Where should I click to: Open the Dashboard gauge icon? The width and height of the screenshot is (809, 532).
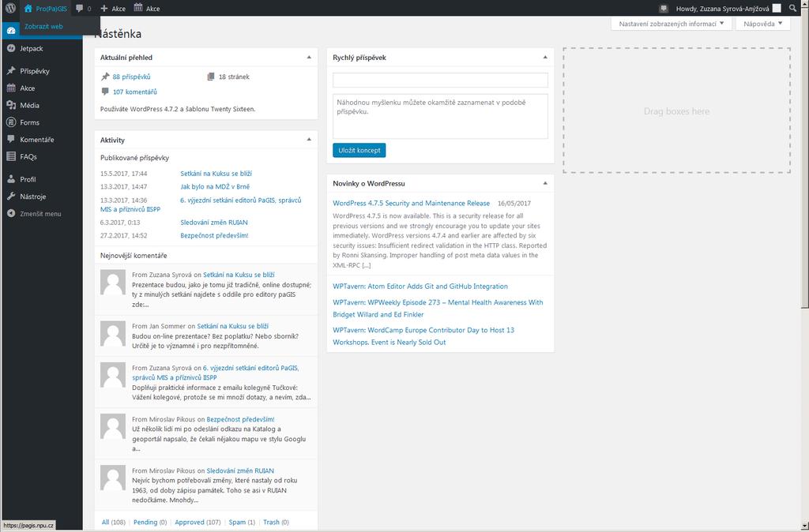tap(11, 31)
